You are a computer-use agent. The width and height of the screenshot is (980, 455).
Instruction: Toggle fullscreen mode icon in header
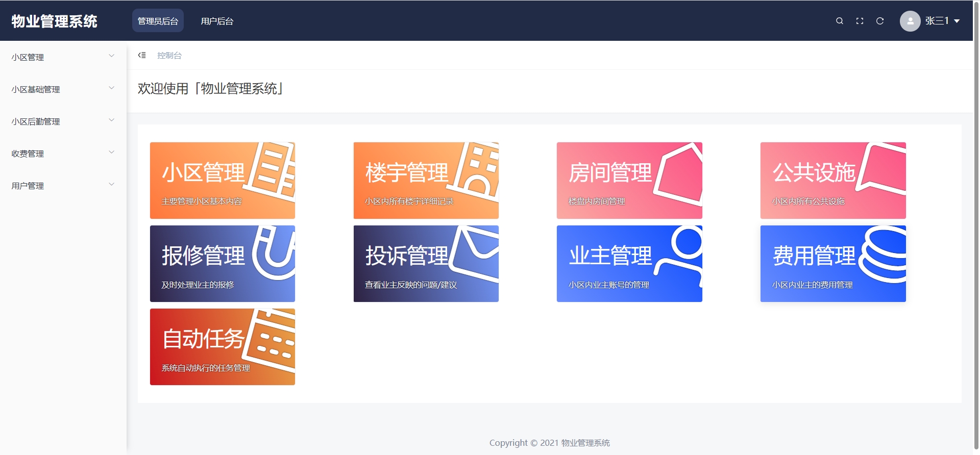click(860, 21)
